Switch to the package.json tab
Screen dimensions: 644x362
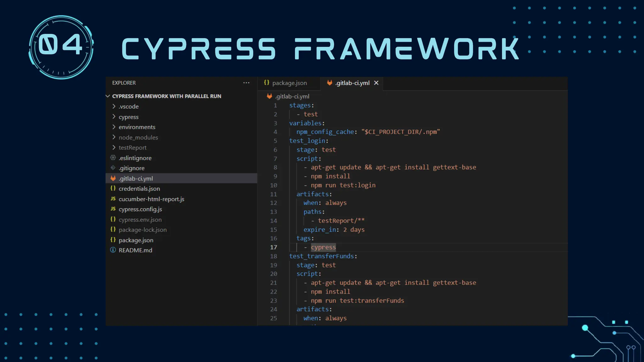289,83
